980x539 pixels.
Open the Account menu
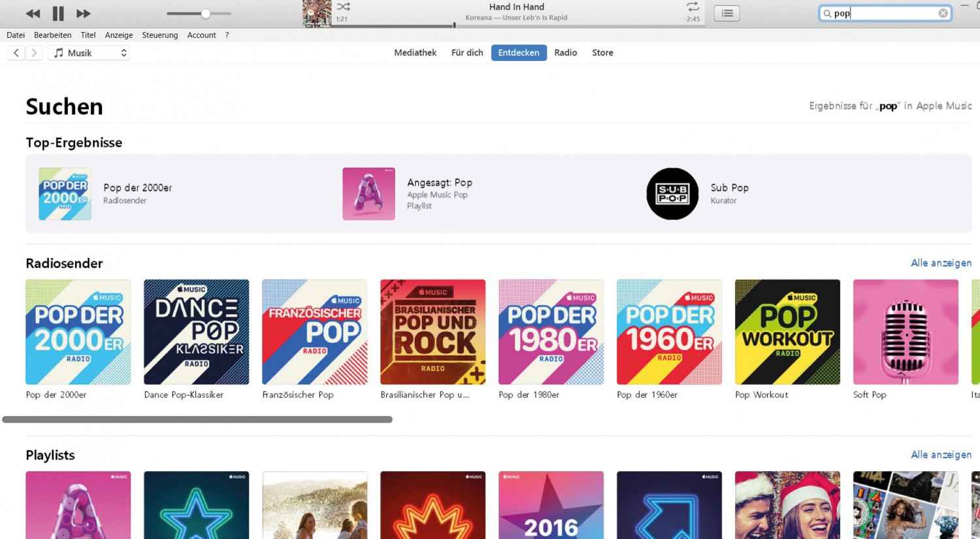click(x=201, y=35)
